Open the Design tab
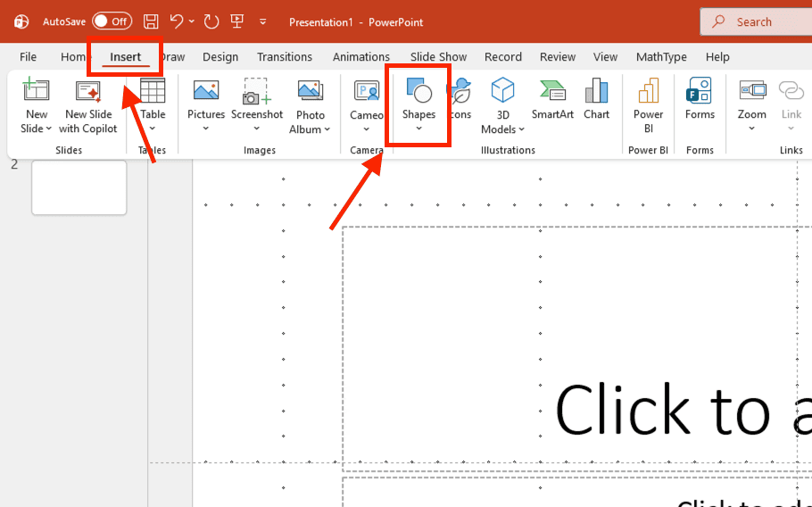The image size is (812, 507). (220, 57)
